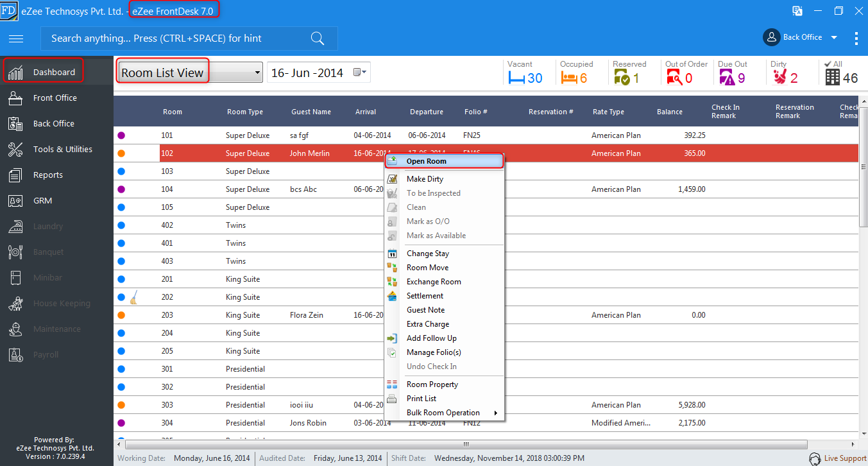Select Guest Note menu entry
Image resolution: width=868 pixels, height=466 pixels.
point(425,310)
